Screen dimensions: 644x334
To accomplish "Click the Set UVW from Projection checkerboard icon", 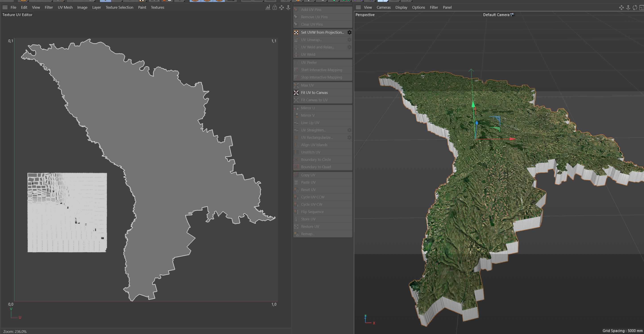I will coord(296,33).
